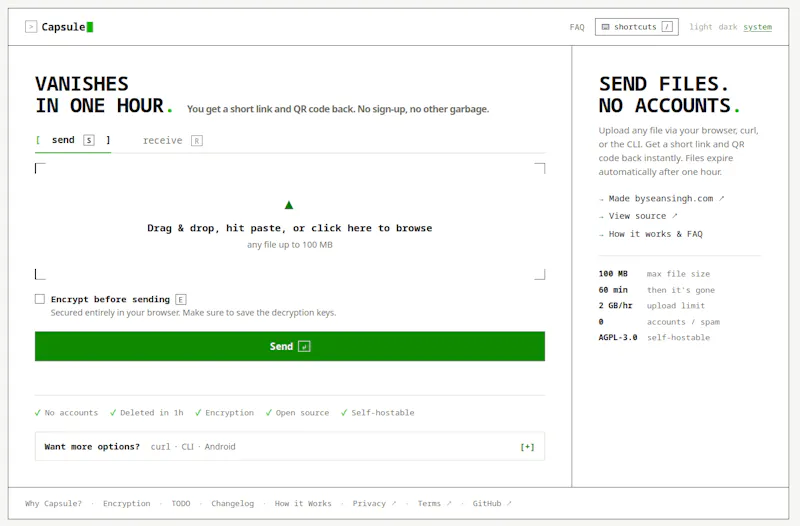800x526 pixels.
Task: Click the E key badge beside Encrypt
Action: (x=181, y=299)
